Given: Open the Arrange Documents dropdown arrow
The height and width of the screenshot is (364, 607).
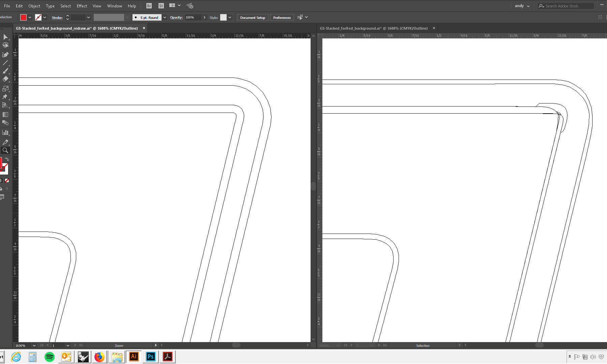Looking at the screenshot, I should (179, 5).
